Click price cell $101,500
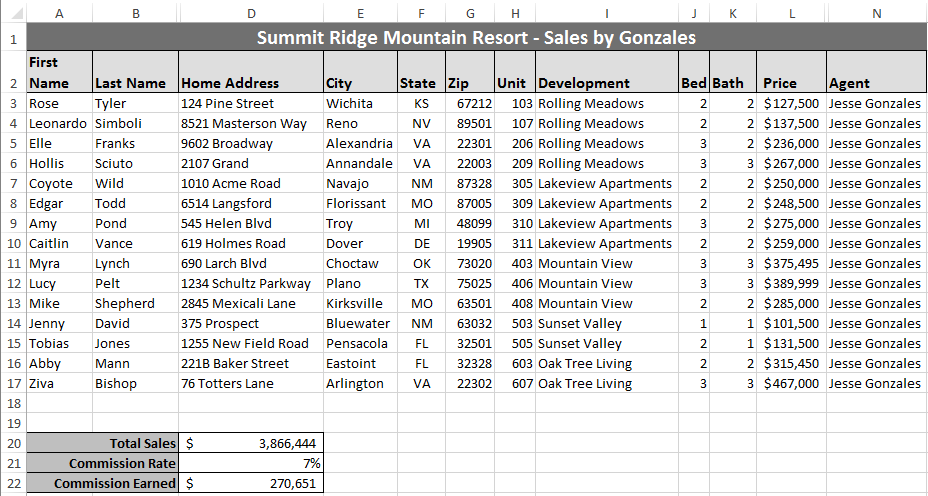Screen dimensions: 928x496 point(791,324)
